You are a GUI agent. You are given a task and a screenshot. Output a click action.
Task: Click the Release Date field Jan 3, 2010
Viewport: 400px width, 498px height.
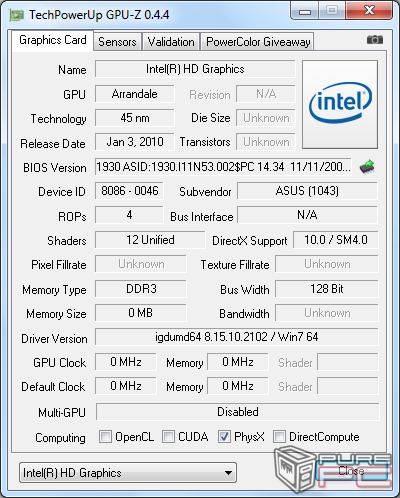click(x=135, y=142)
